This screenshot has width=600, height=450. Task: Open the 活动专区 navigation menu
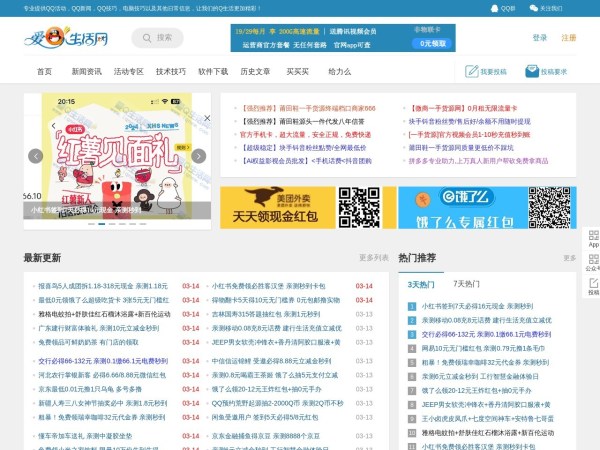pyautogui.click(x=128, y=72)
